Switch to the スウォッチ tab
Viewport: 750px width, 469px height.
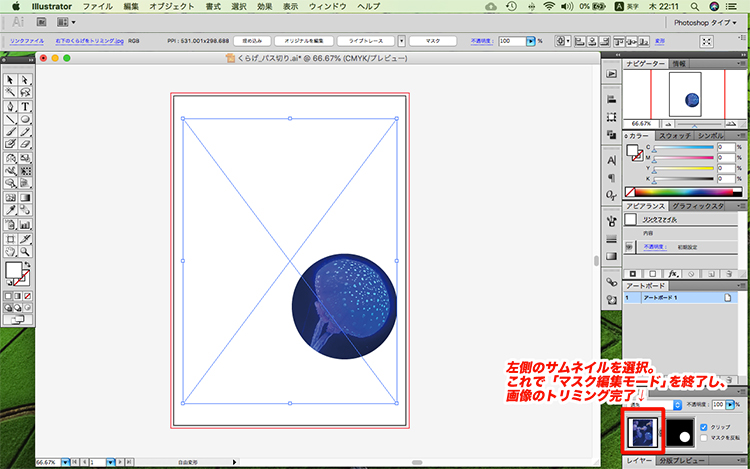pyautogui.click(x=675, y=135)
